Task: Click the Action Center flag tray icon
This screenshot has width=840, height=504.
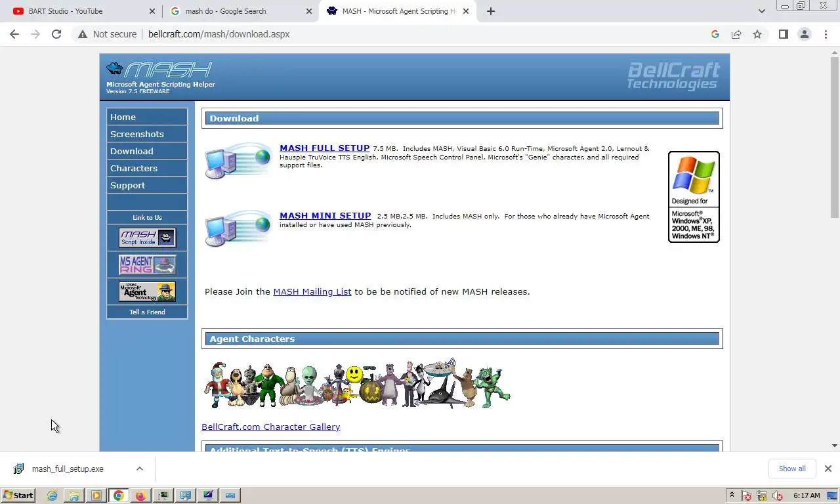Action: [746, 495]
